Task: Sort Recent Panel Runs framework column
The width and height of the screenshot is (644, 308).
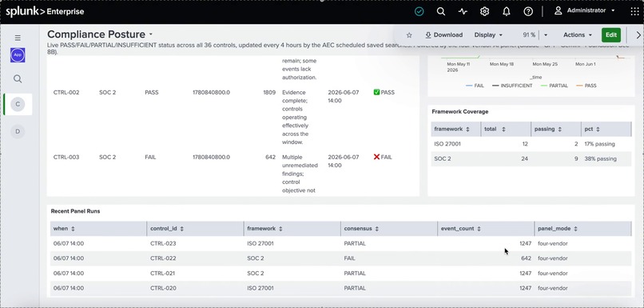Action: [x=292, y=229]
